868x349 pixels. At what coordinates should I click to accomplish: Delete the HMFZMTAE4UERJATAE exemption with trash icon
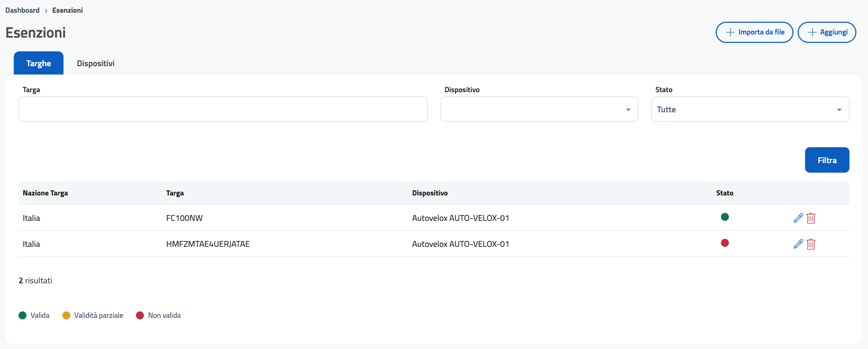[x=811, y=244]
